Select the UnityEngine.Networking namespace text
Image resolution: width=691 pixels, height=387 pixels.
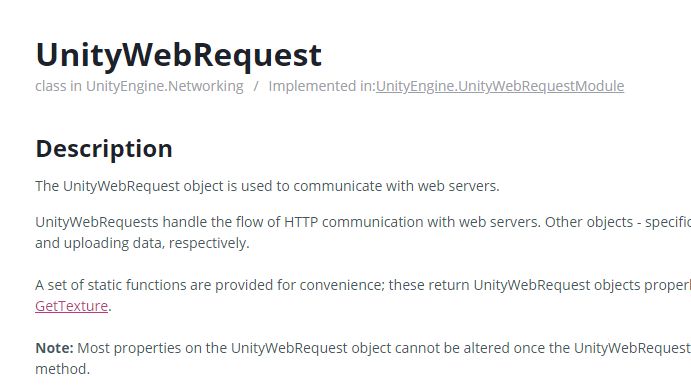pos(164,86)
